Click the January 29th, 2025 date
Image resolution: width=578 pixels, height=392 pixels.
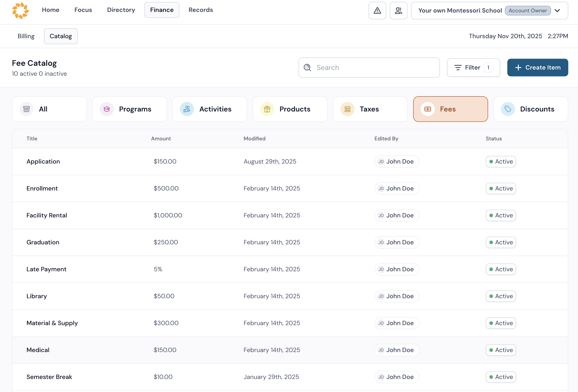271,377
